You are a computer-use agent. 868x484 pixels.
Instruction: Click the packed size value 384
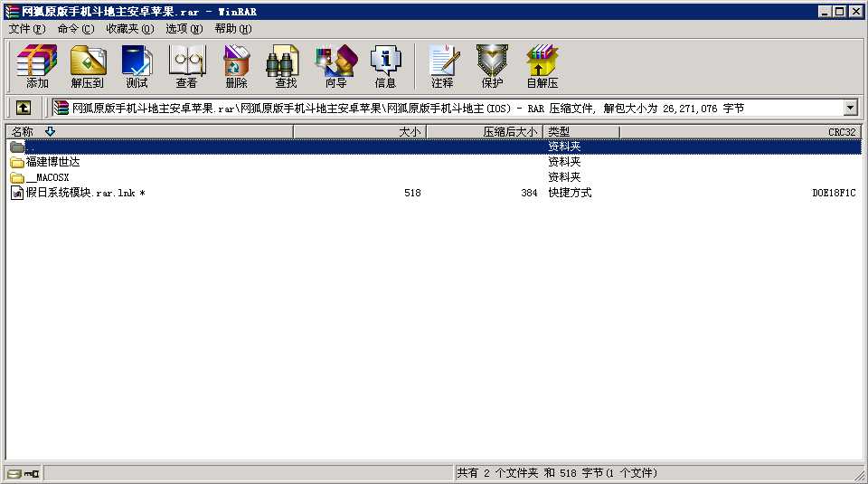coord(529,193)
